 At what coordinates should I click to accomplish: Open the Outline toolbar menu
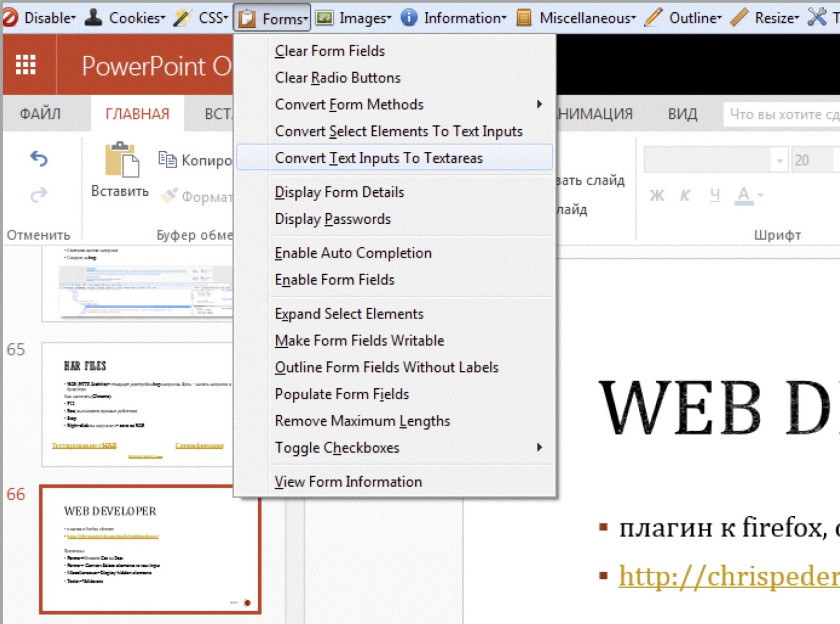point(684,18)
